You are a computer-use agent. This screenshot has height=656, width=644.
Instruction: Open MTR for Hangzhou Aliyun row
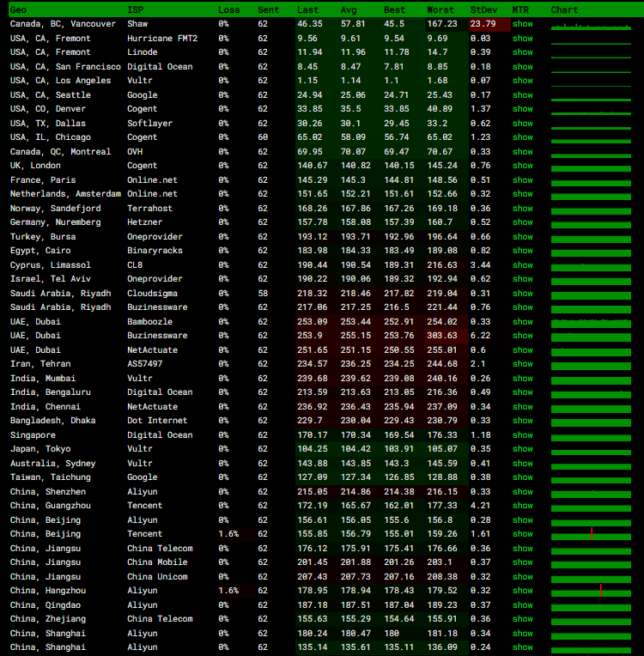tap(523, 591)
